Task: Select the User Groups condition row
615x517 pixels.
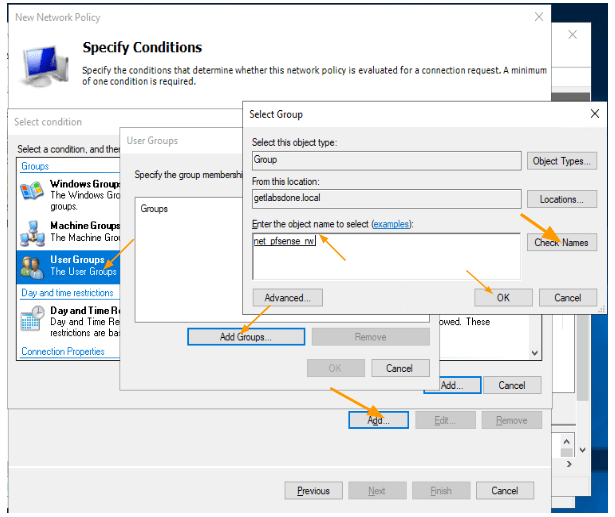Action: 68,267
